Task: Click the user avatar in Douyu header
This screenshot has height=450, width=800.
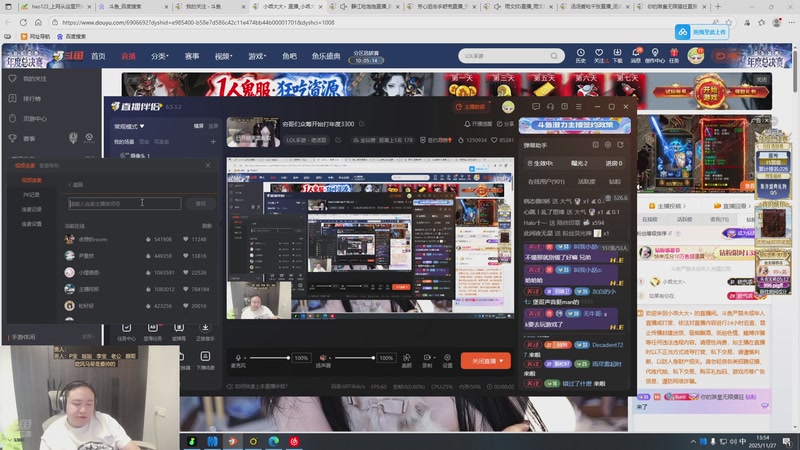Action: pyautogui.click(x=695, y=56)
